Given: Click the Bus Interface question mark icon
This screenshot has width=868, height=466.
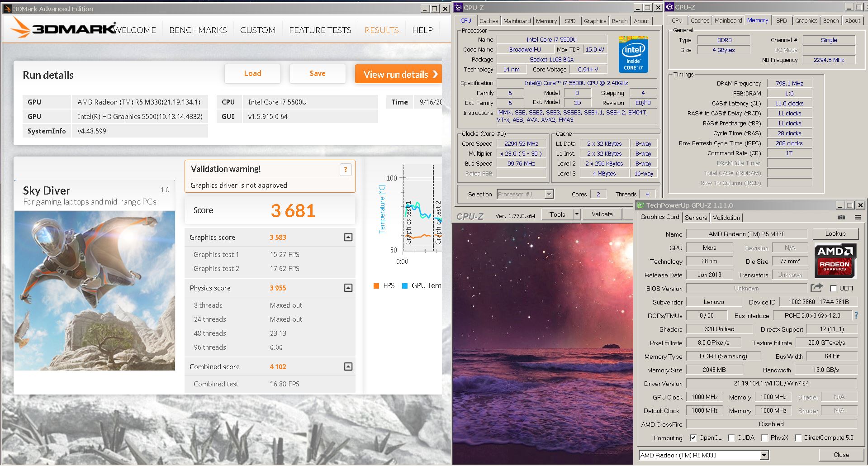Looking at the screenshot, I should 856,315.
